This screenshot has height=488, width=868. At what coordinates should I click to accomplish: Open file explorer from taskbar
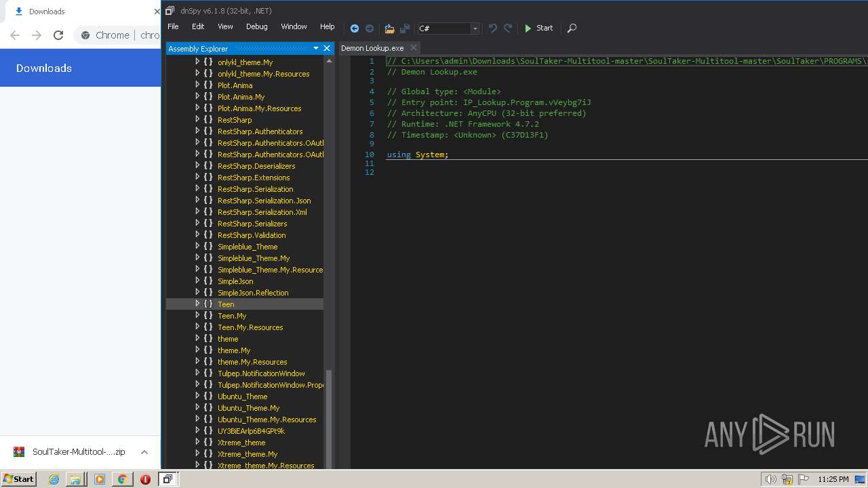pyautogui.click(x=75, y=479)
